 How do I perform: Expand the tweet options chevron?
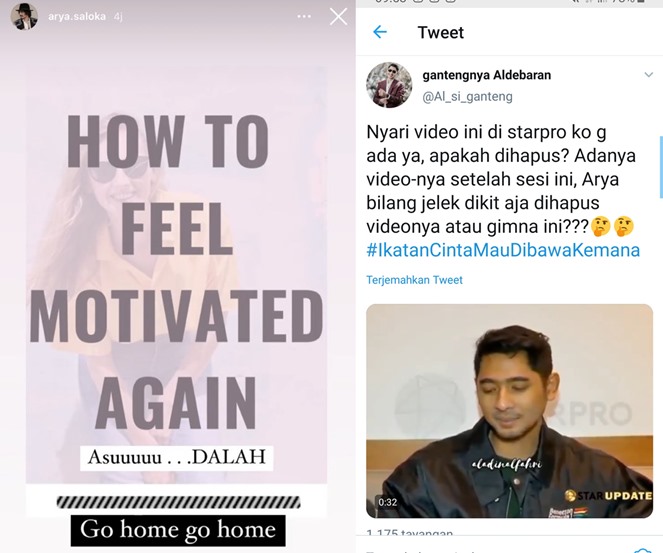[x=648, y=75]
